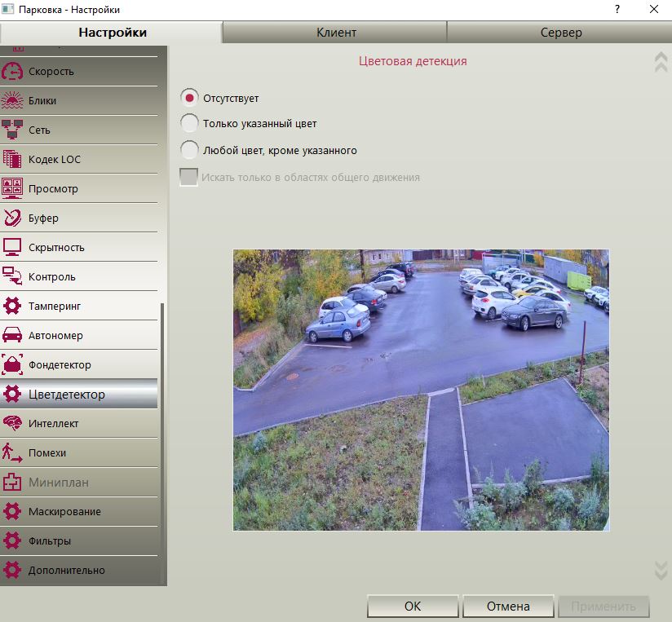This screenshot has width=672, height=622.
Task: Open the Скорость speedometer icon
Action: click(x=12, y=72)
